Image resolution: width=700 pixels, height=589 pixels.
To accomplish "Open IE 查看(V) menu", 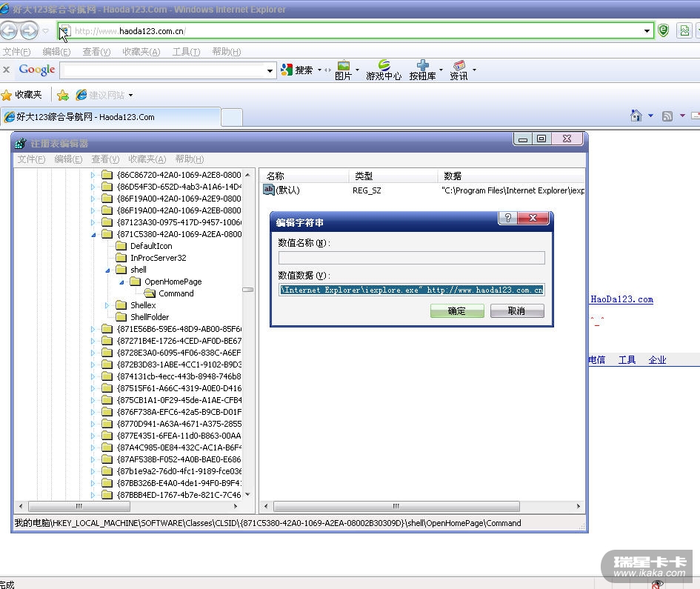I will pos(96,52).
